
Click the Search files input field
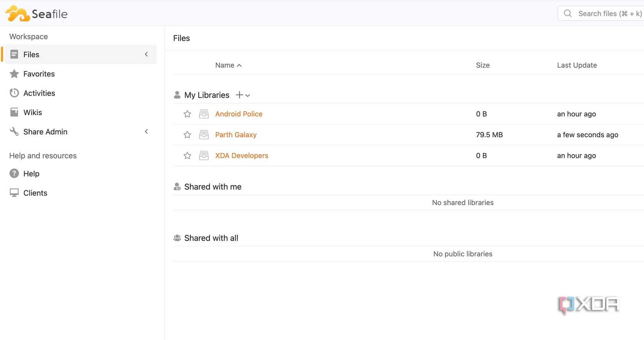click(x=609, y=14)
